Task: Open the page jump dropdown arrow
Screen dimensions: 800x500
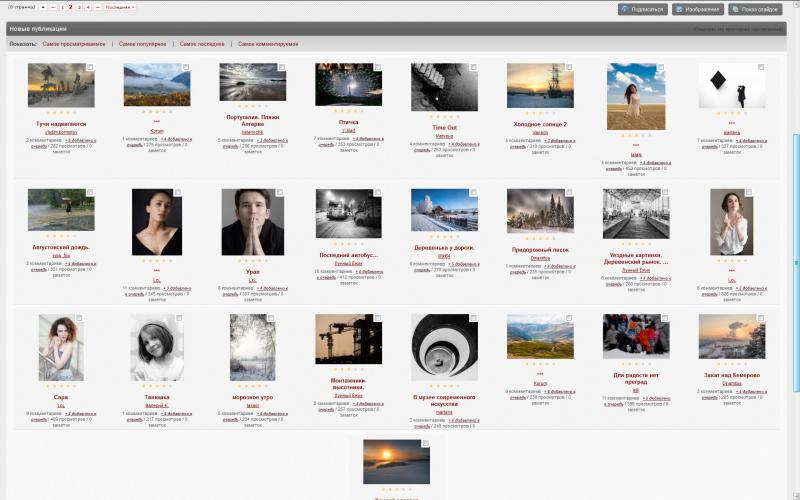Action: 43,7
